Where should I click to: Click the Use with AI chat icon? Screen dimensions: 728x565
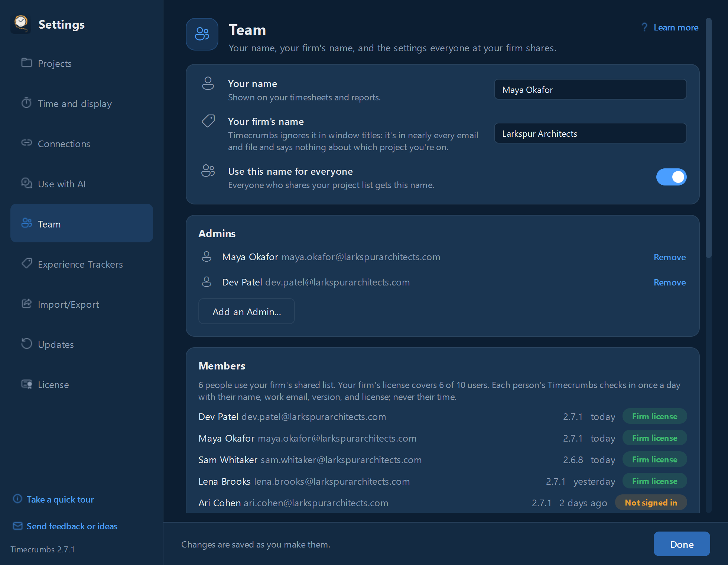click(x=26, y=183)
